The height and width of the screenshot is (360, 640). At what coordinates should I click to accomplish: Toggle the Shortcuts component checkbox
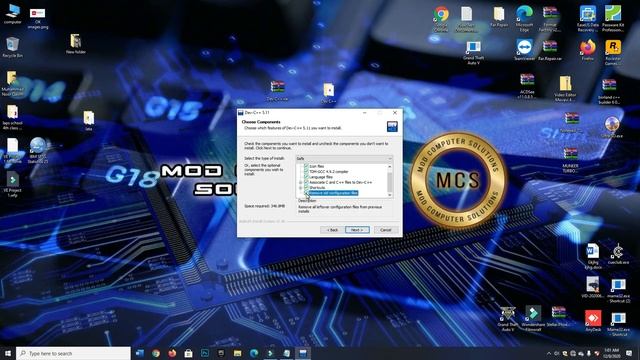[x=306, y=187]
